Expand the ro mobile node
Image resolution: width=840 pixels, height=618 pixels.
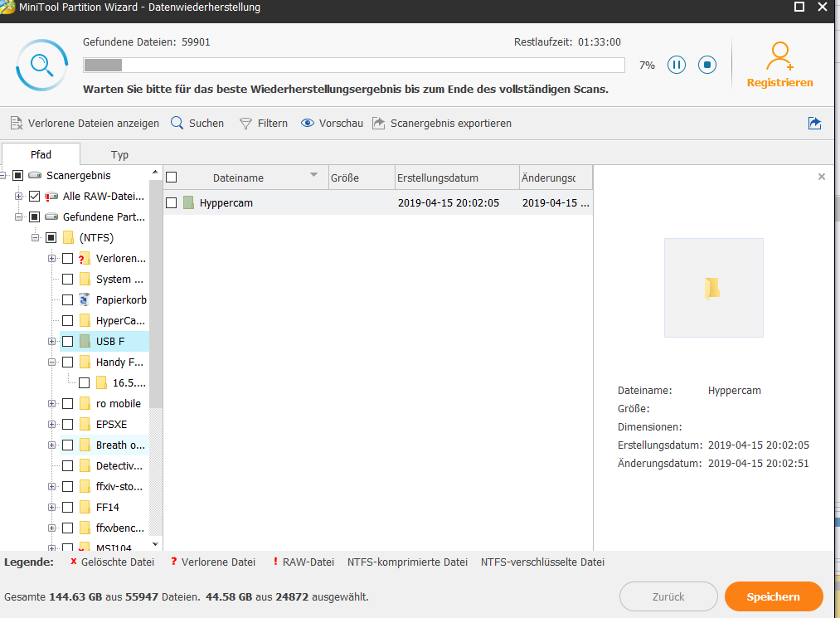52,404
